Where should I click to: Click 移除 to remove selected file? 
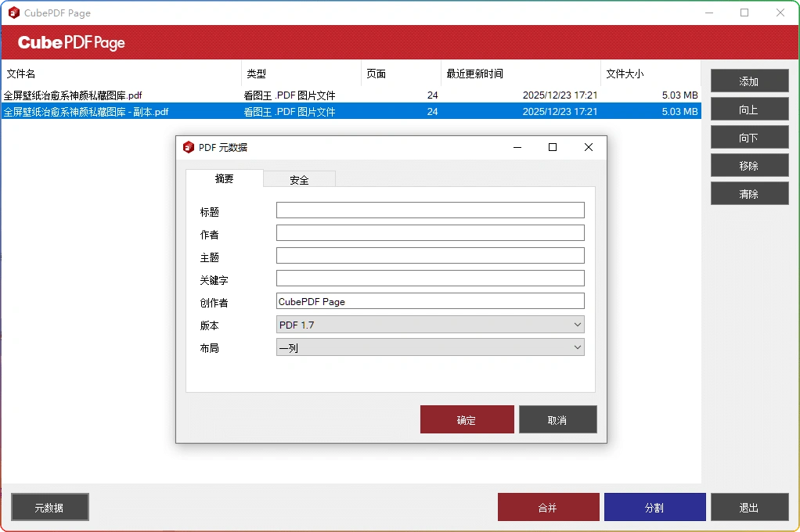coord(749,165)
